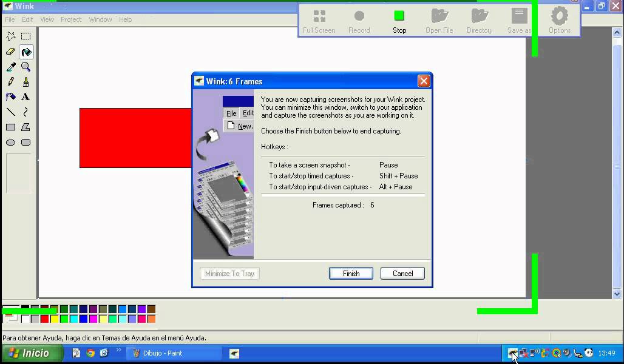Screen dimensions: 624x364
Task: Select the orange color swatch
Action: point(151,318)
